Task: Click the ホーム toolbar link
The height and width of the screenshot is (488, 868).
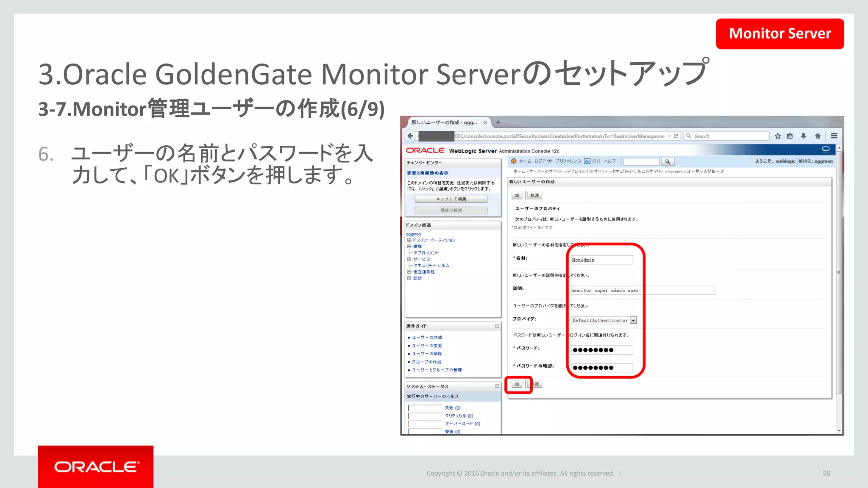Action: (x=525, y=161)
